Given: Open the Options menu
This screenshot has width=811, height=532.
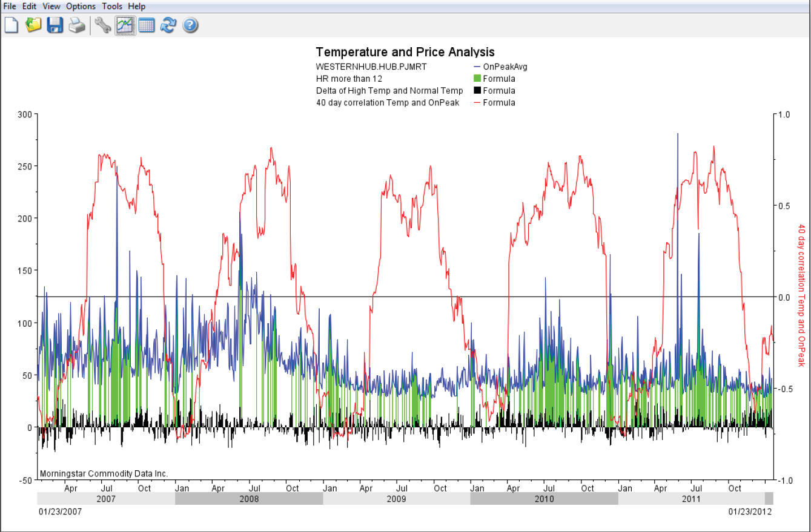Looking at the screenshot, I should click(x=81, y=6).
